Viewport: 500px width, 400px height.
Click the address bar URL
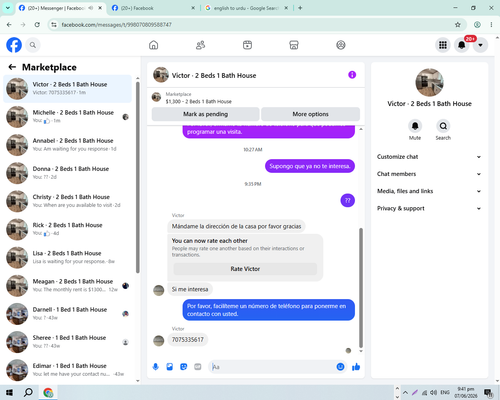click(116, 25)
